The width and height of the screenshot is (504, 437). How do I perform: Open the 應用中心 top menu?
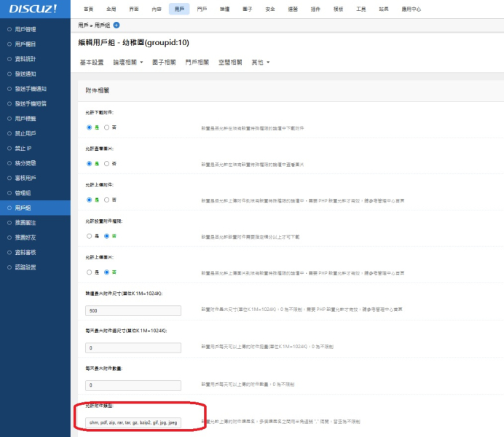pyautogui.click(x=411, y=9)
